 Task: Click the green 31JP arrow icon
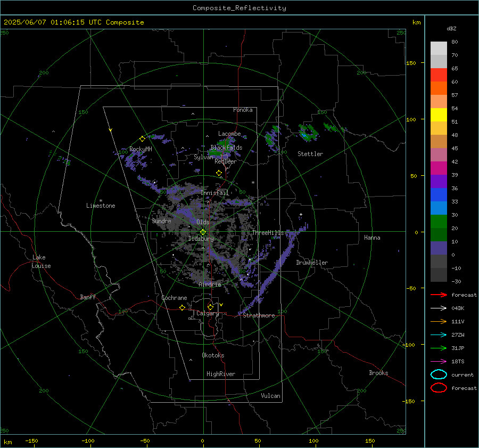439,348
